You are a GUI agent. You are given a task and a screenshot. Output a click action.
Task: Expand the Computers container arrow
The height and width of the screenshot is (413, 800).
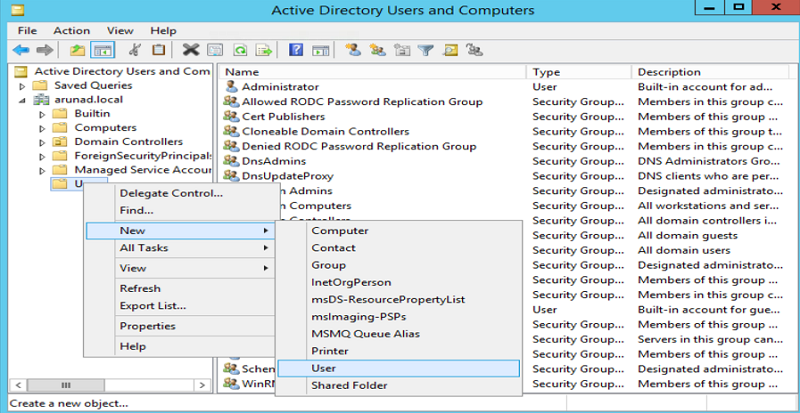pos(43,128)
